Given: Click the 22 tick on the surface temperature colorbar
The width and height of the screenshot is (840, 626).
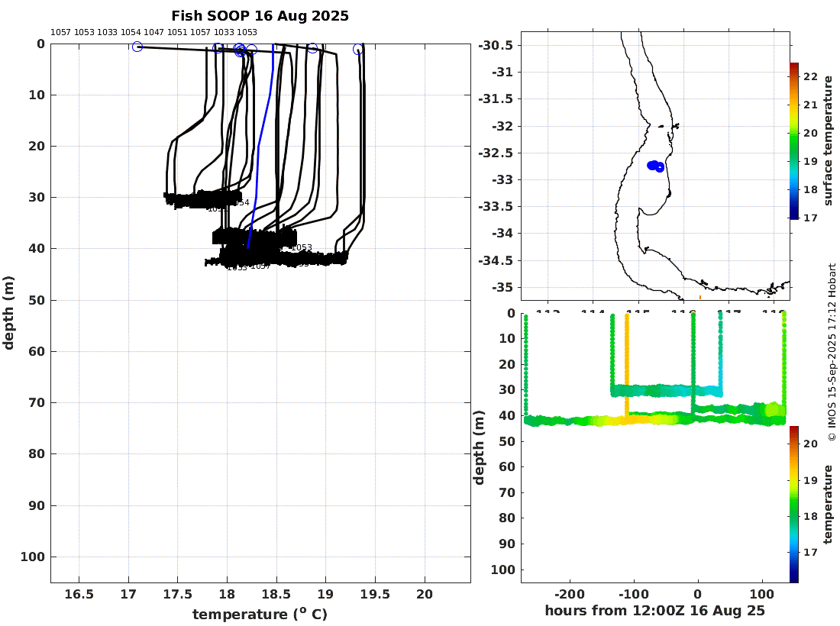Looking at the screenshot, I should (810, 76).
